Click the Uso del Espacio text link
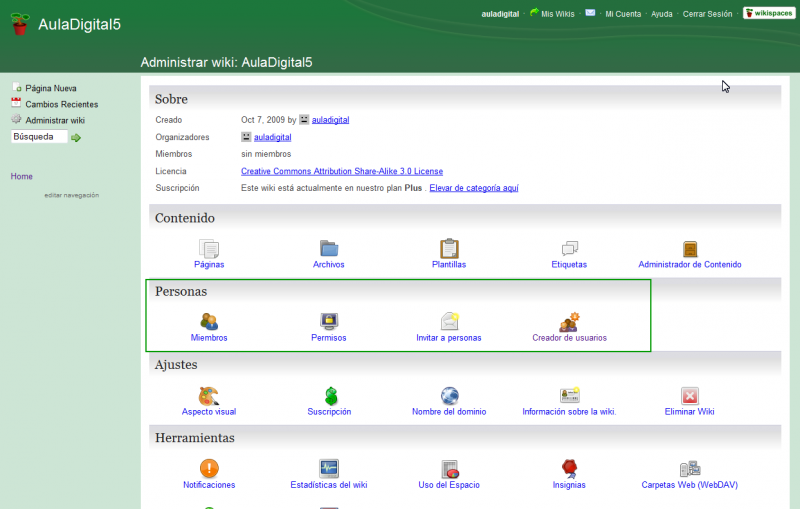The width and height of the screenshot is (800, 509). [x=449, y=485]
